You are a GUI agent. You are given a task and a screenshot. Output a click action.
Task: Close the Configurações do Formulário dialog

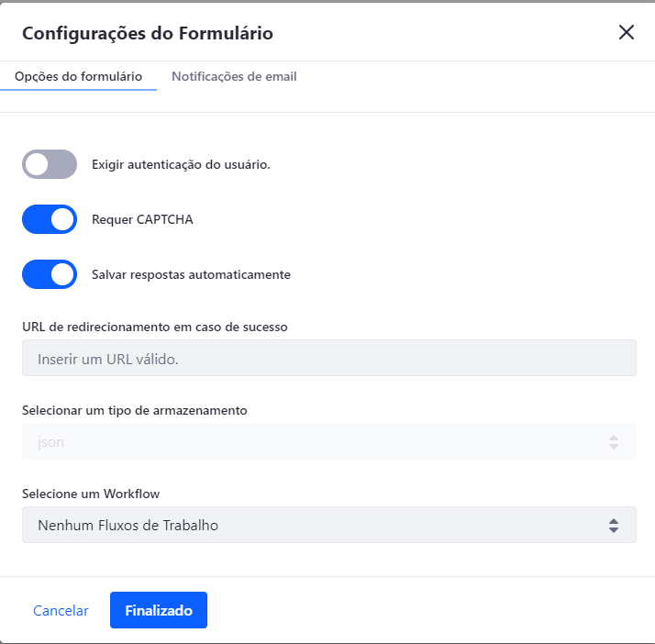[627, 32]
